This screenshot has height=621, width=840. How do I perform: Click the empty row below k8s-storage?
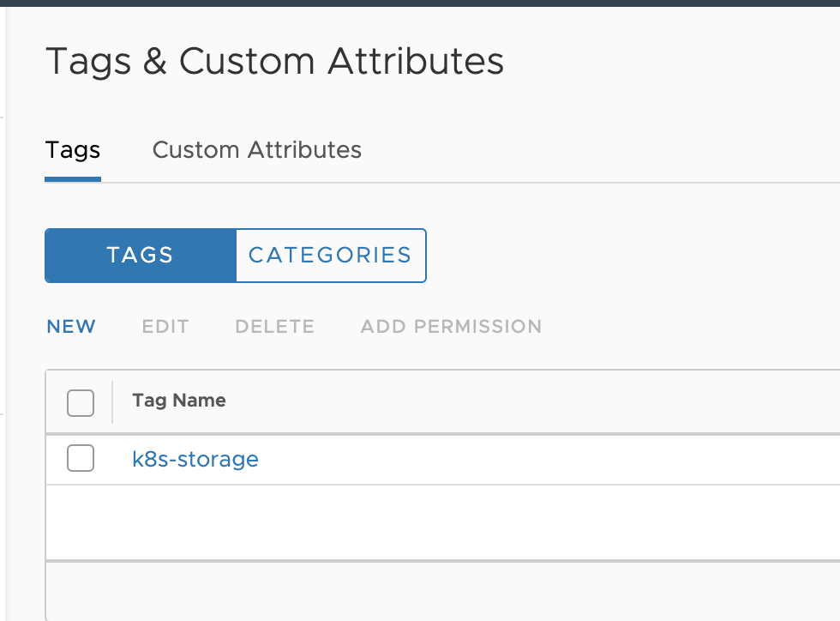[429, 522]
